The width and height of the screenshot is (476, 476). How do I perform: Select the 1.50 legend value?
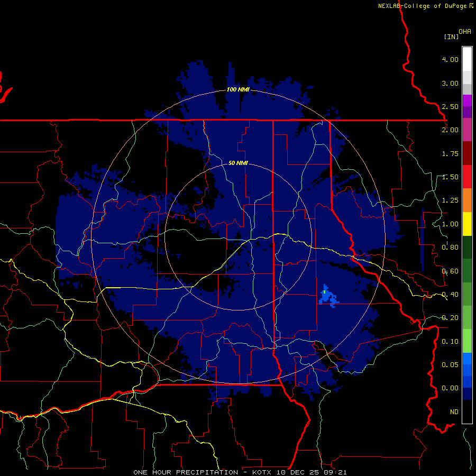[450, 177]
